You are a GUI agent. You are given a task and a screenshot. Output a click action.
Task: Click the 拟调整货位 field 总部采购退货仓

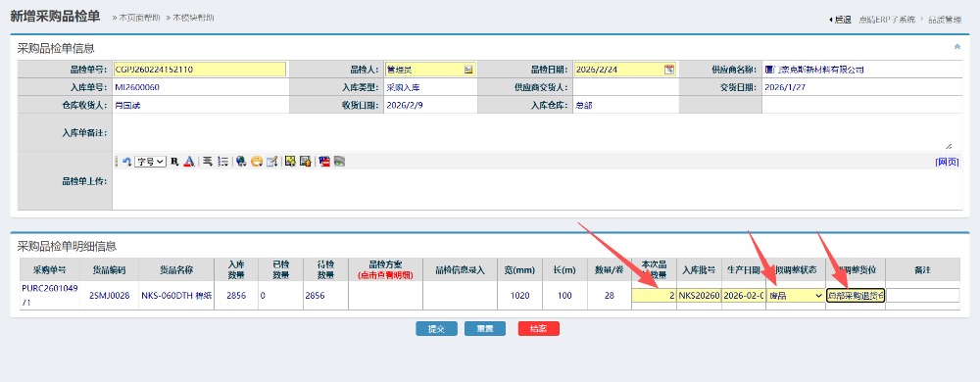855,295
